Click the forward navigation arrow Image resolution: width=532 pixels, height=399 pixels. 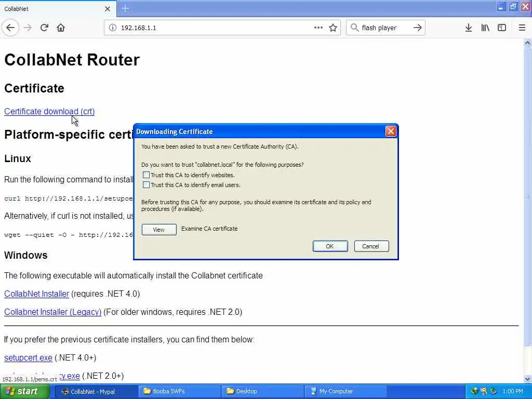coord(28,28)
